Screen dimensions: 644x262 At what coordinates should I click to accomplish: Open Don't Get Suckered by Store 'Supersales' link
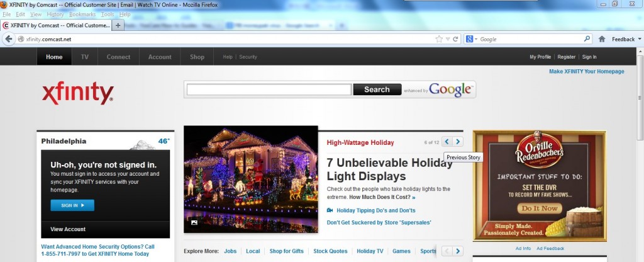pos(379,222)
